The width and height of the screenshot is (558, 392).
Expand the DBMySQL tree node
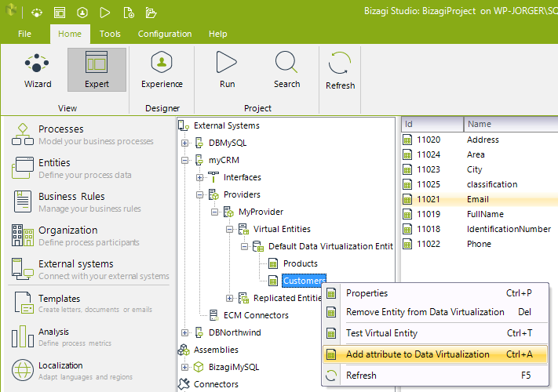[184, 143]
